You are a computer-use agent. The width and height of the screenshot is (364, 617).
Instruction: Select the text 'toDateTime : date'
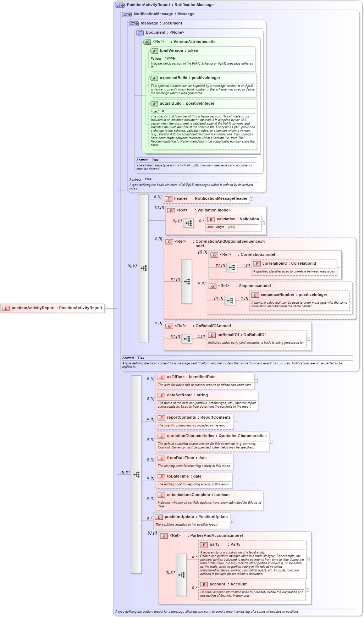(184, 476)
